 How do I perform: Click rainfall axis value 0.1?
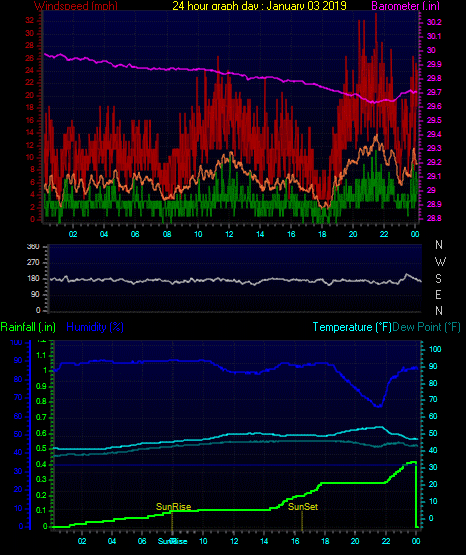coord(42,510)
